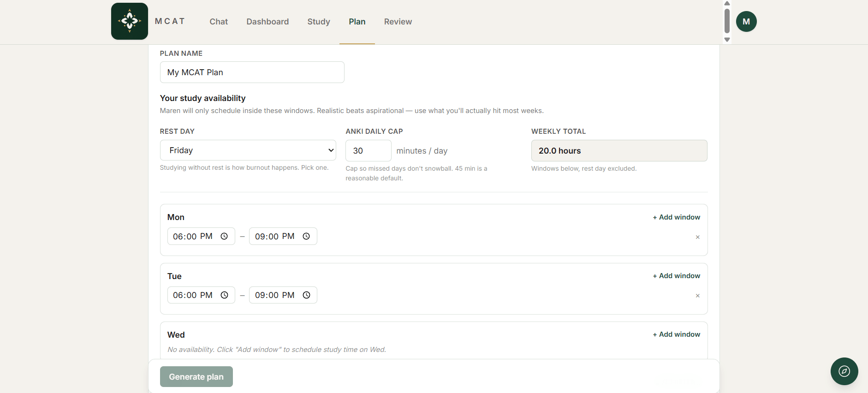Viewport: 868px width, 393px height.
Task: Select the Plan tab
Action: pos(357,22)
